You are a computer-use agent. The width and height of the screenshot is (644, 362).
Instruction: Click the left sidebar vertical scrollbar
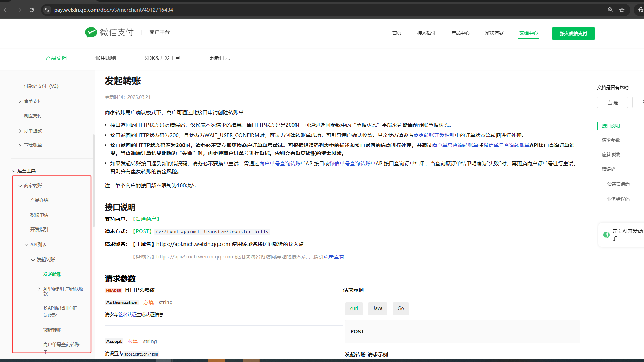pyautogui.click(x=94, y=180)
